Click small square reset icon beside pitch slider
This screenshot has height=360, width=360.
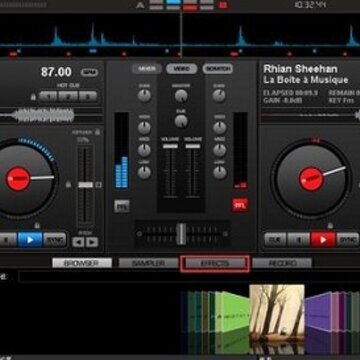[x=99, y=185]
